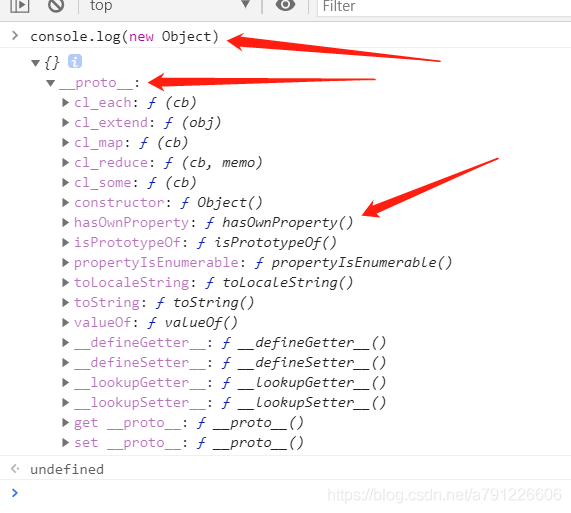Viewport: 571px width, 513px height.
Task: Click the blue info badge next to {}
Action: point(75,62)
